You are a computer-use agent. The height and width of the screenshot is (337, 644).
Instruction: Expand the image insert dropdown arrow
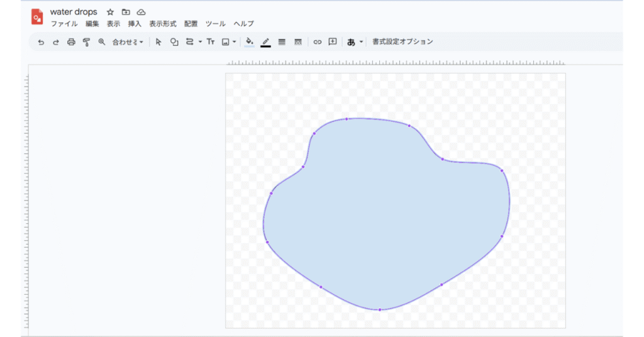pos(235,42)
